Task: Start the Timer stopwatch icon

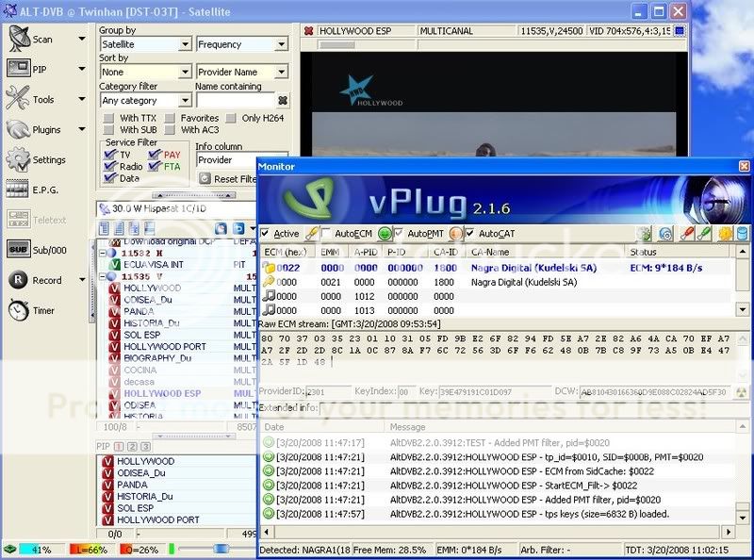Action: click(x=19, y=309)
